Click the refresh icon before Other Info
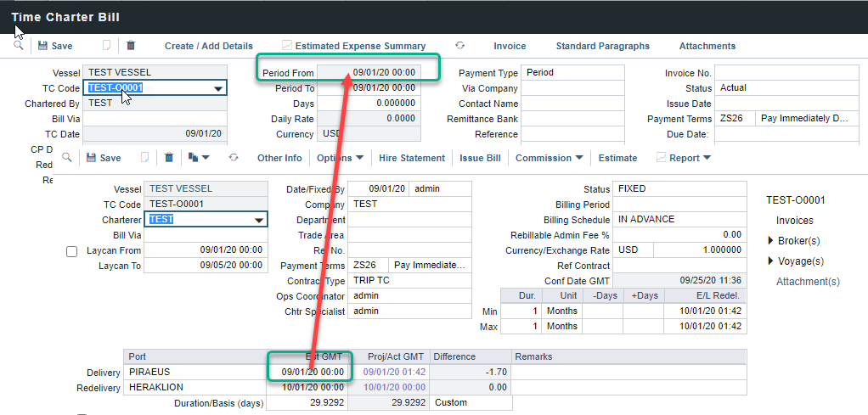868x415 pixels. (234, 158)
